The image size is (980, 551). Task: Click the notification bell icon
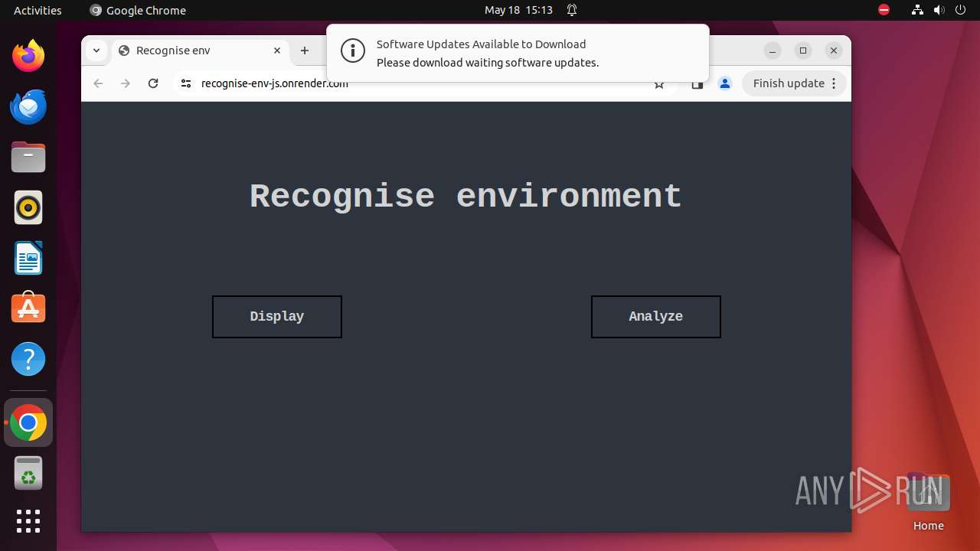(x=572, y=10)
